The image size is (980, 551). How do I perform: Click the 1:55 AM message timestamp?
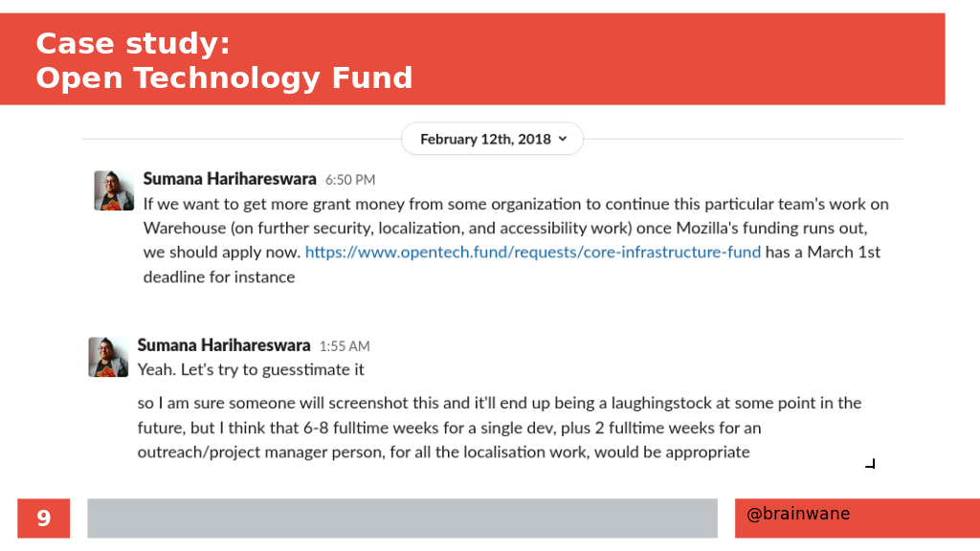click(345, 346)
